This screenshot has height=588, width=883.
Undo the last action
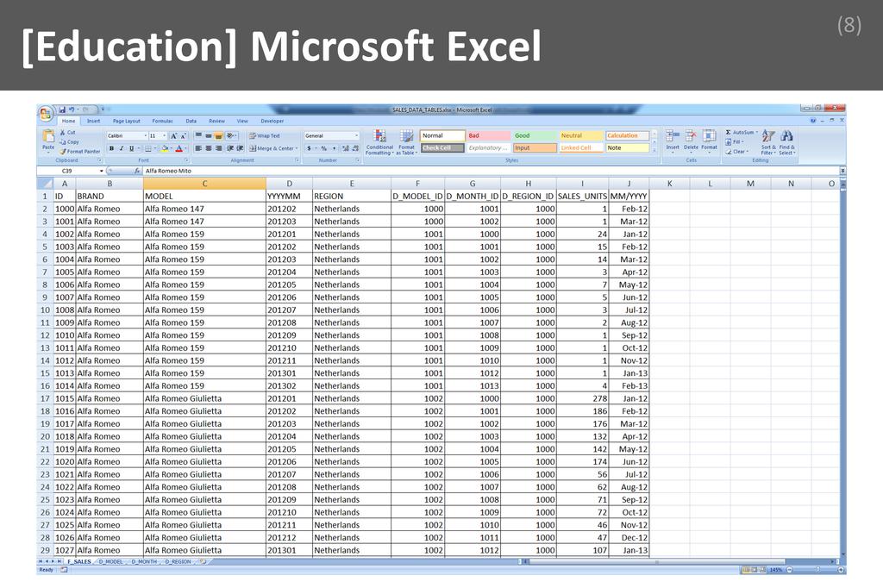coord(72,109)
